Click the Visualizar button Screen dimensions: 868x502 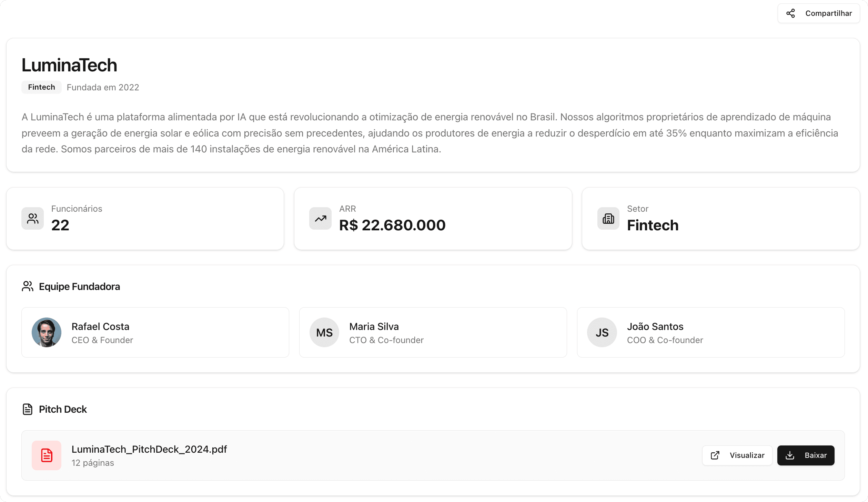point(737,455)
